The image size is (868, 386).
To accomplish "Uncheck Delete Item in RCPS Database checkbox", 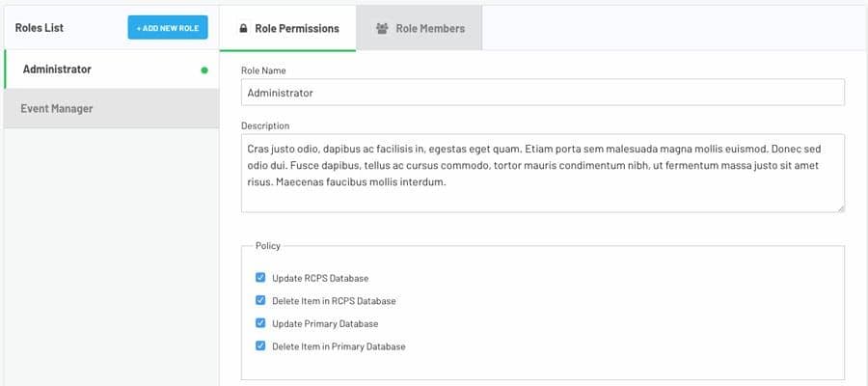I will (x=260, y=300).
